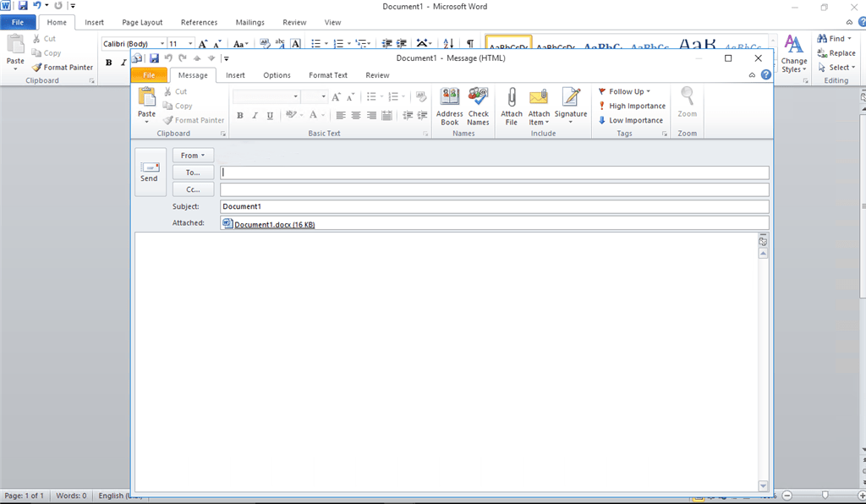Open the From account dropdown
866x504 pixels.
193,156
